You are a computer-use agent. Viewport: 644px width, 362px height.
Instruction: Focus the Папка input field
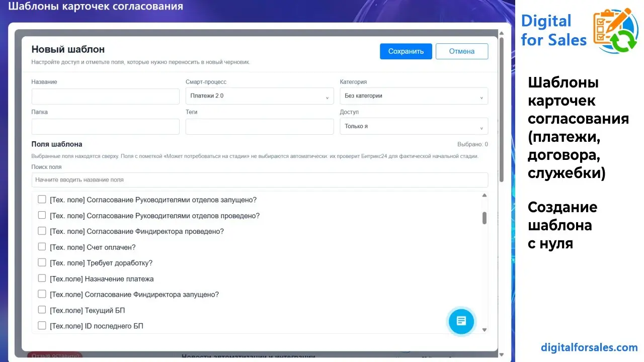[106, 126]
